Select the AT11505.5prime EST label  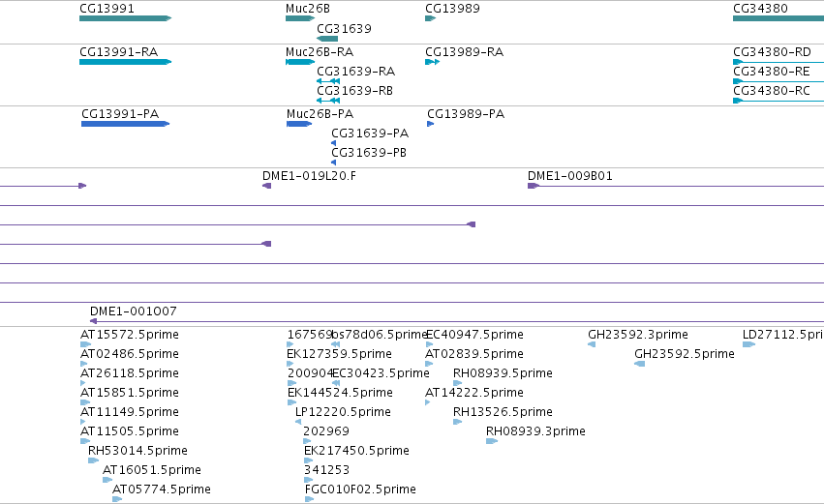pos(130,431)
